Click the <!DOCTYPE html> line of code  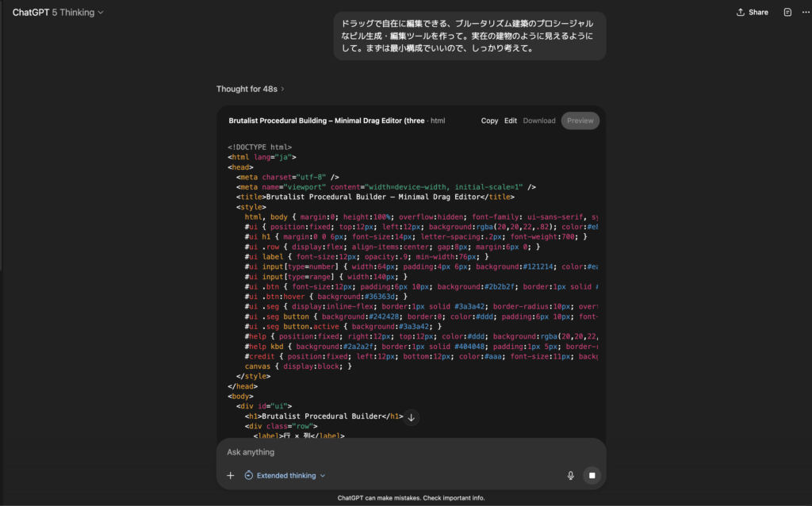click(x=260, y=147)
